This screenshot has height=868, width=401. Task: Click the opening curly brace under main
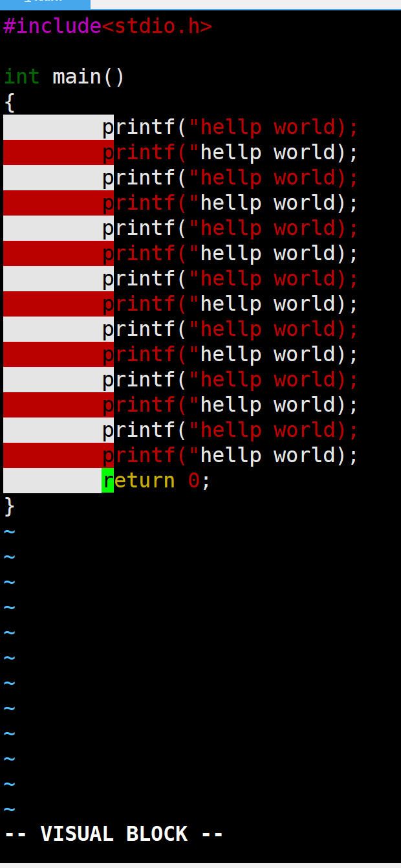tap(9, 102)
